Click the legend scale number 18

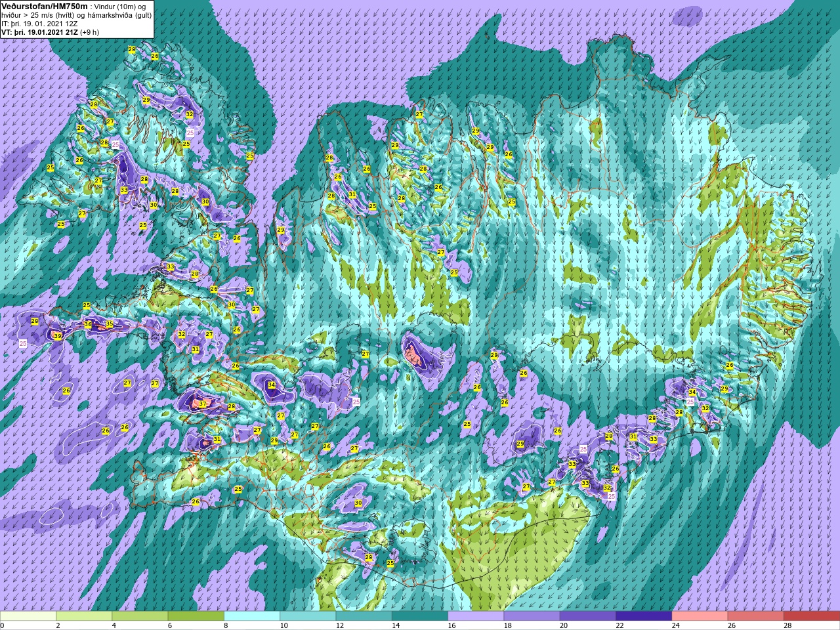tap(507, 626)
